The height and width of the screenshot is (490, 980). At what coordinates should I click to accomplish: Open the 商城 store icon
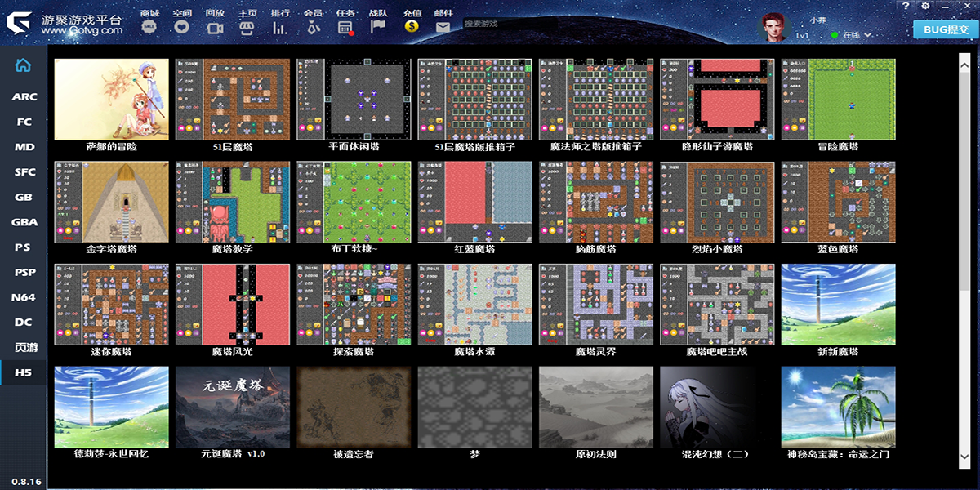coord(149,26)
